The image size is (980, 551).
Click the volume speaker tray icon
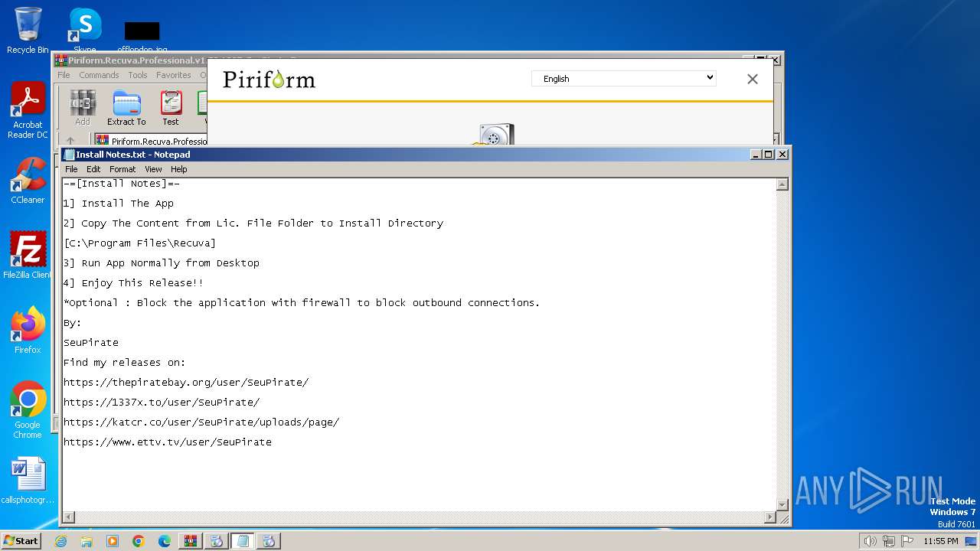871,541
